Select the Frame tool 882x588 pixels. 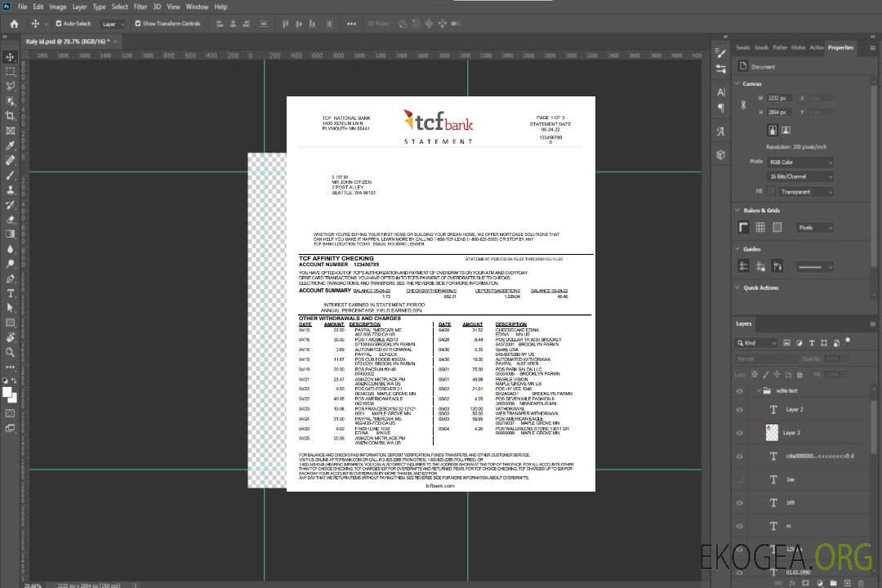[10, 131]
